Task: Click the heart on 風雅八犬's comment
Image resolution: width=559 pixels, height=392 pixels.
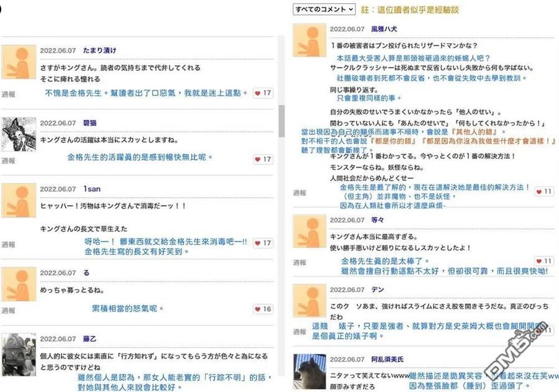Action: pyautogui.click(x=544, y=192)
